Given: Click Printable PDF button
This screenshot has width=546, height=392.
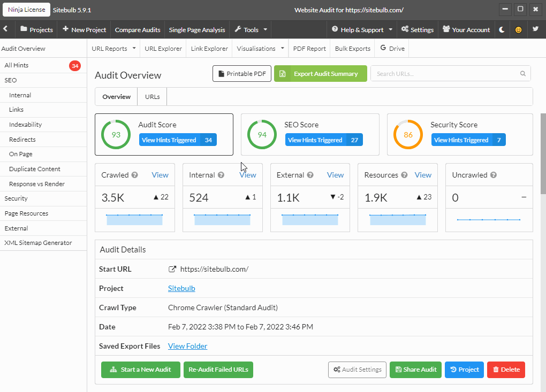Looking at the screenshot, I should [x=242, y=74].
